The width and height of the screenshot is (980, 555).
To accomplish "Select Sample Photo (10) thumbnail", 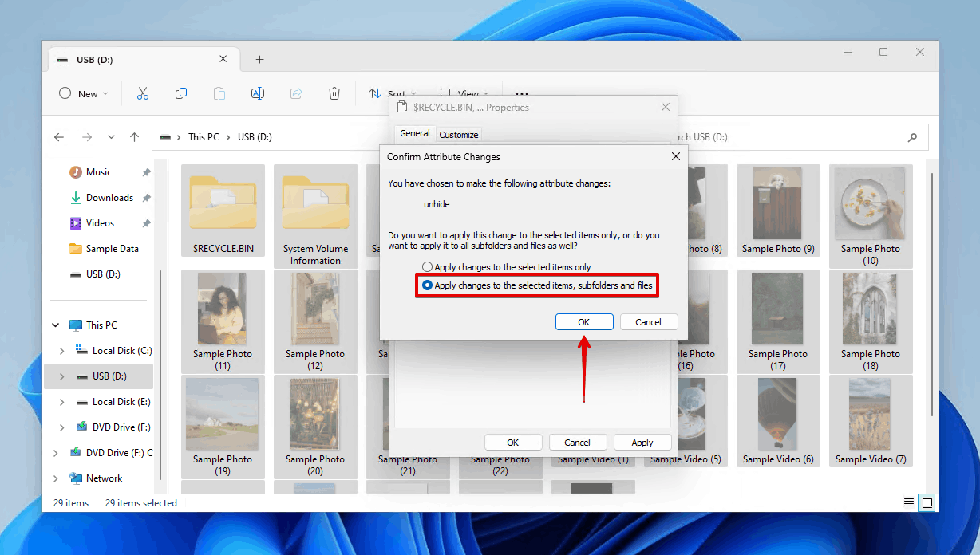I will [871, 215].
